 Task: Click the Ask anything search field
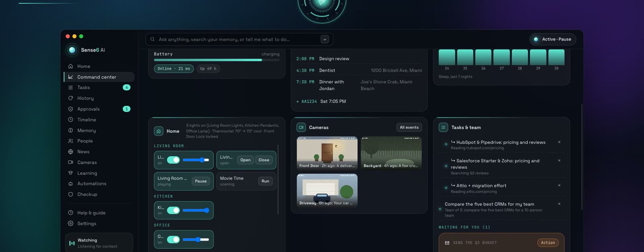(x=239, y=39)
